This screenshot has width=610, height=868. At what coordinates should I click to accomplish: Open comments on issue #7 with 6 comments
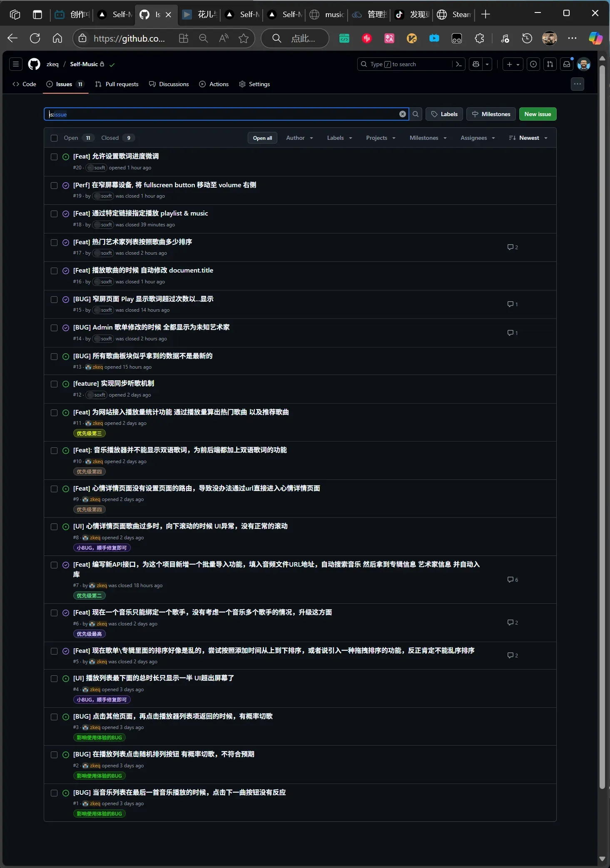(513, 580)
